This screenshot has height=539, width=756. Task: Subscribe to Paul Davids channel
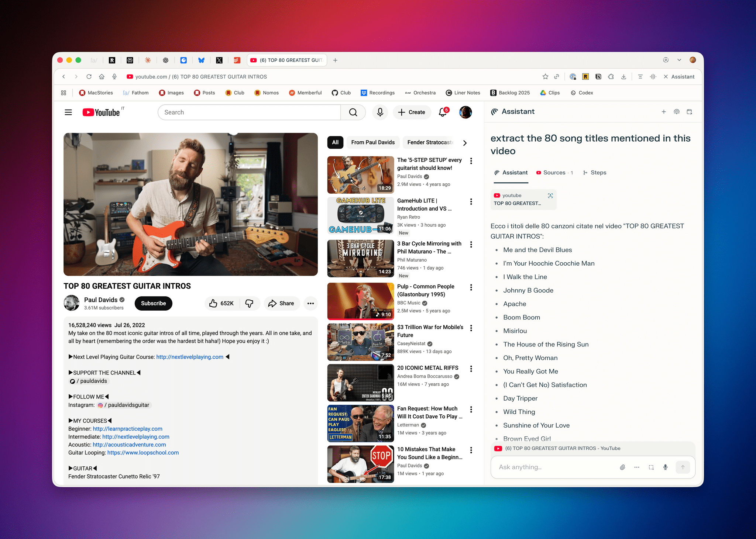point(153,303)
